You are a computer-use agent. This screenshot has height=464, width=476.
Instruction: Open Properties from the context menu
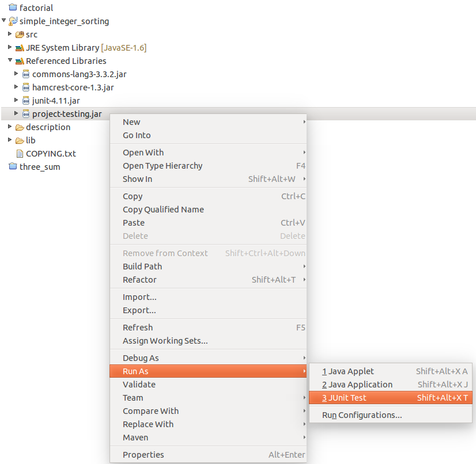tap(143, 455)
